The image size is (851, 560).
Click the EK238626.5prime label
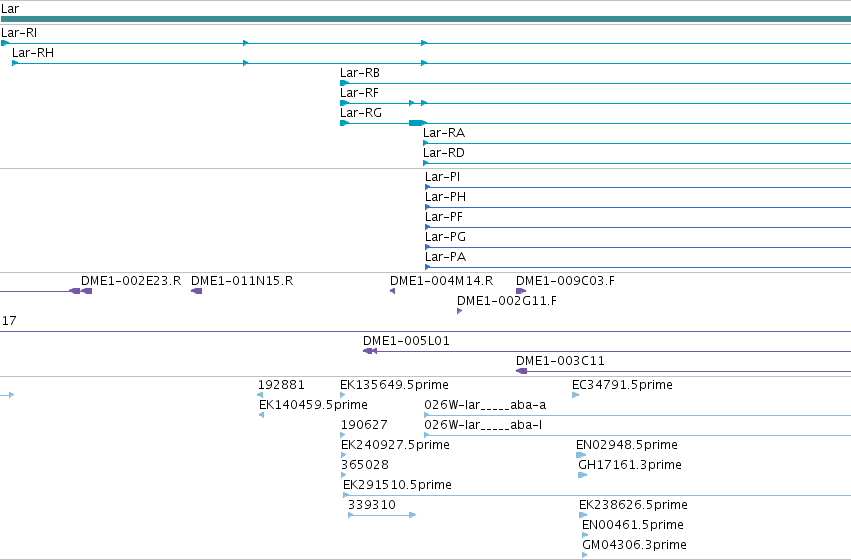click(x=633, y=505)
